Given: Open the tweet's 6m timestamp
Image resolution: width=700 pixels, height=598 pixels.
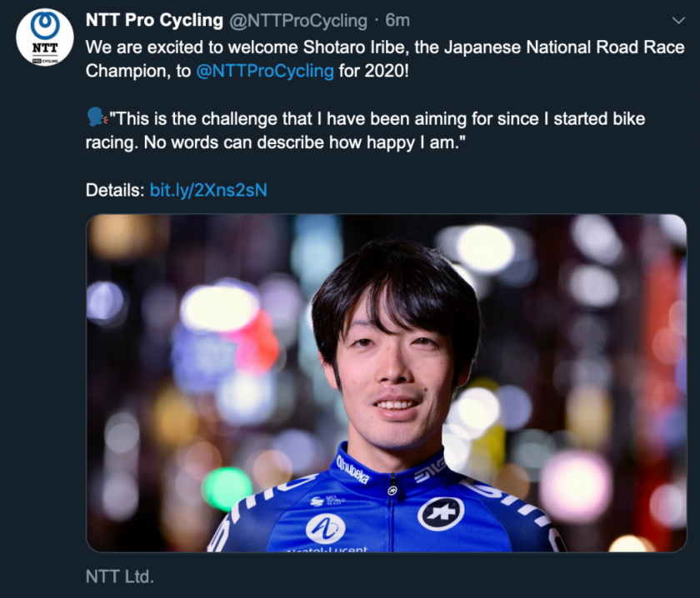Looking at the screenshot, I should point(397,20).
